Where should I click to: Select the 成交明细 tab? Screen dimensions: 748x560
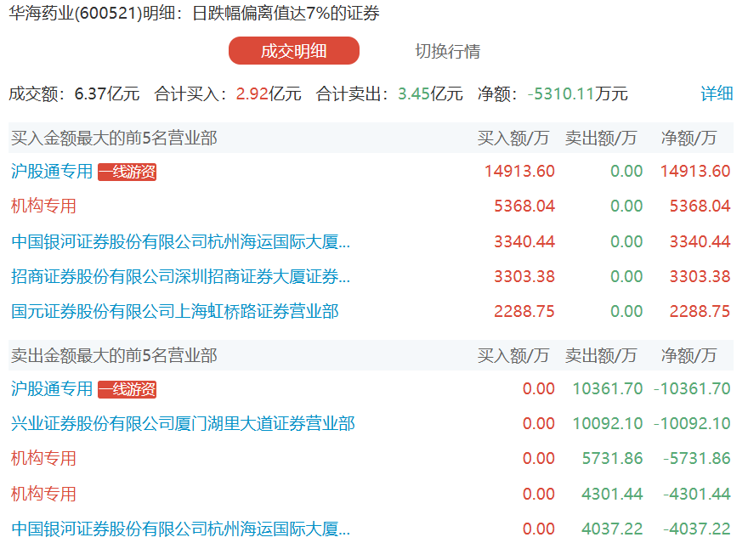coord(294,51)
